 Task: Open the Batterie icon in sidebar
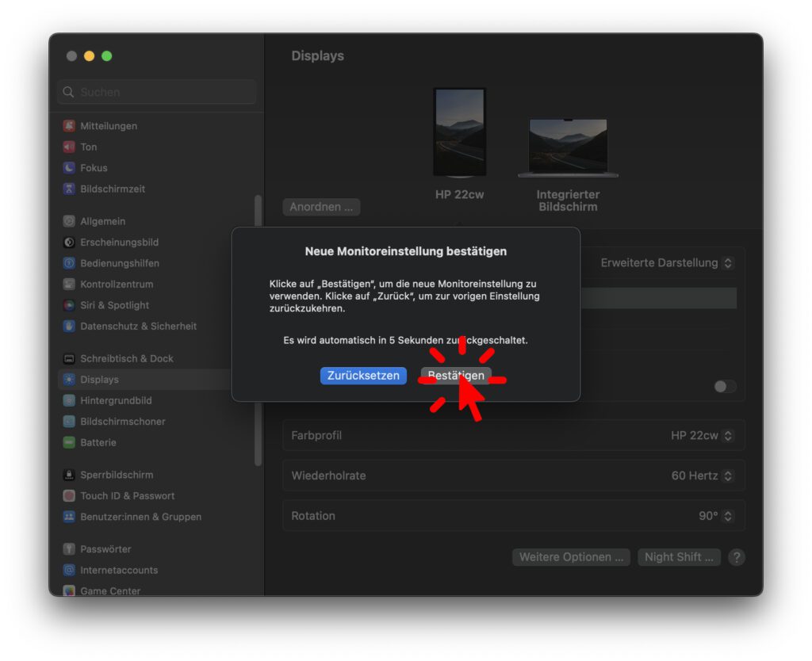point(69,442)
